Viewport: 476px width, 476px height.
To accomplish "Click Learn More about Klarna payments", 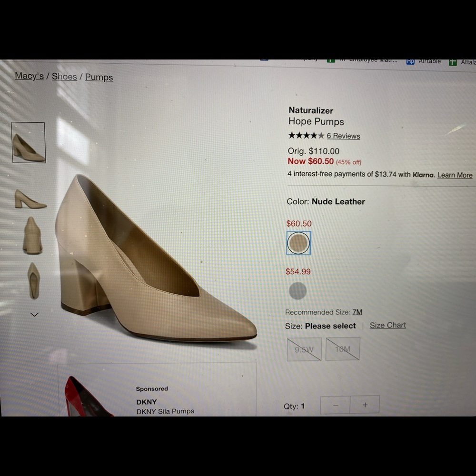I will 455,175.
